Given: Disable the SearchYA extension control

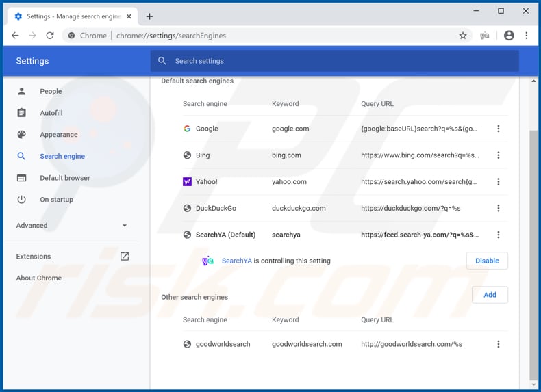Looking at the screenshot, I should tap(487, 261).
